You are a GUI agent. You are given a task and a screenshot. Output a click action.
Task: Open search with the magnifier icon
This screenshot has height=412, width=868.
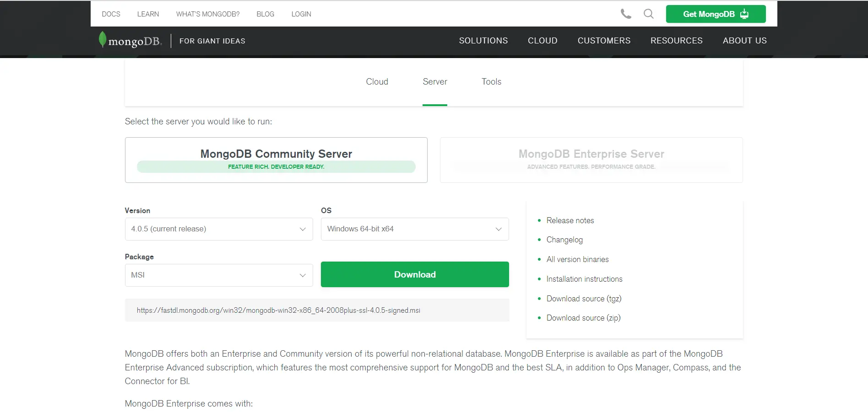tap(648, 14)
